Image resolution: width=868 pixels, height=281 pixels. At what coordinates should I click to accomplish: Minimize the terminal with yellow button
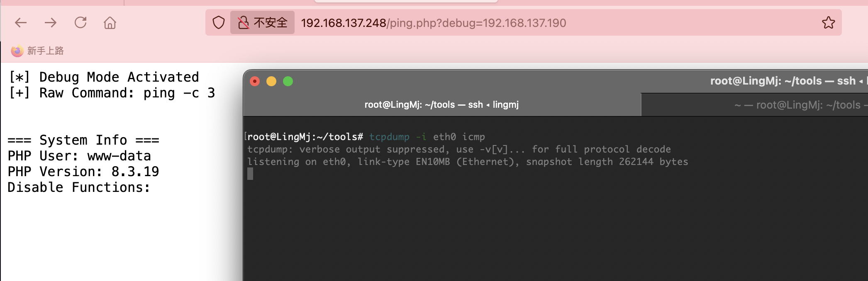click(271, 81)
